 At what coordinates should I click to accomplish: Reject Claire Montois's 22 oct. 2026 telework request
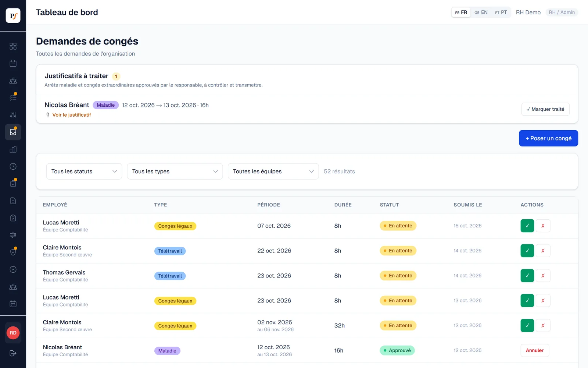[543, 251]
